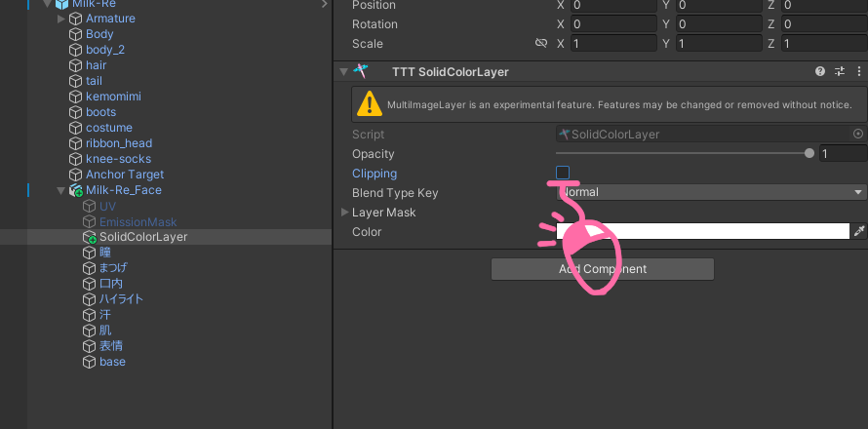868x429 pixels.
Task: Enable the Clipping checkbox
Action: pos(563,173)
